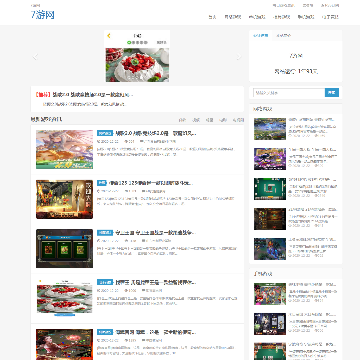This screenshot has height=360, width=360.
Task: Open the red-bracketed headline announcement link
Action: point(84,95)
